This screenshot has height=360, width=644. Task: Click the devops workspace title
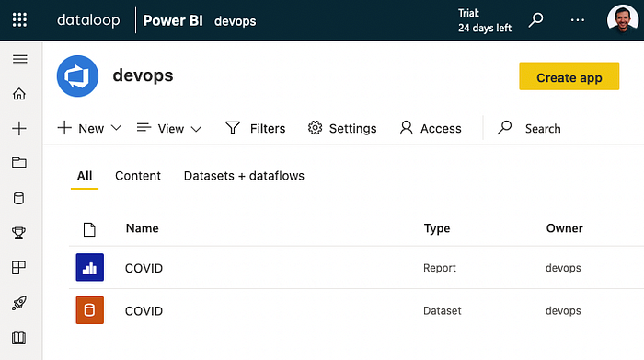tap(143, 75)
